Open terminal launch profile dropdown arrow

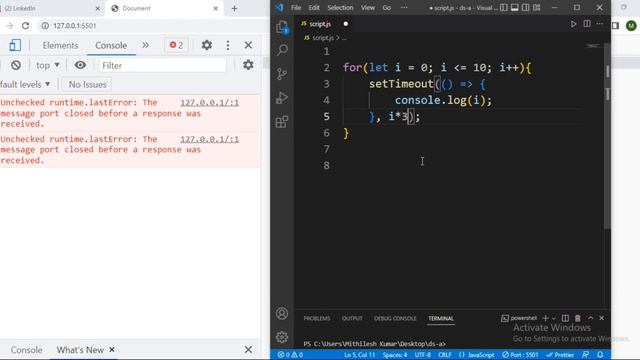554,318
